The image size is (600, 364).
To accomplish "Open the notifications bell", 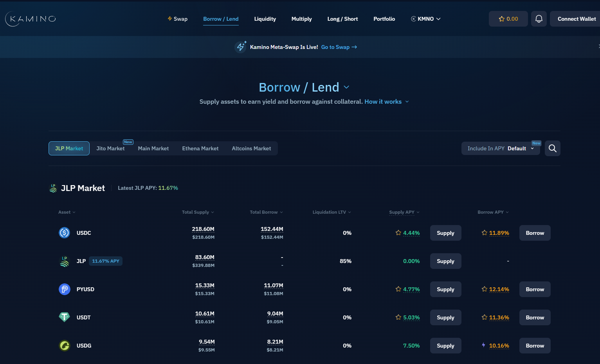I will pos(539,19).
